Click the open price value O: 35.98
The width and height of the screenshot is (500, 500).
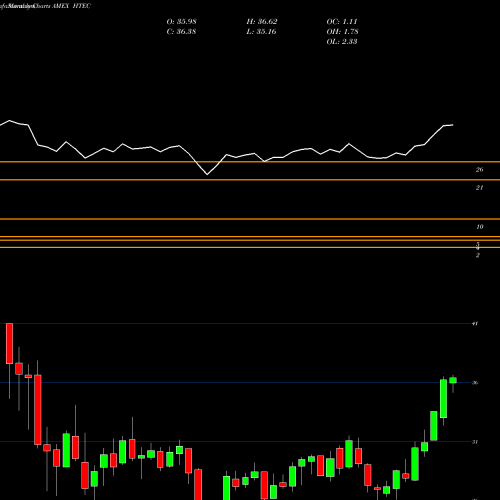[x=182, y=22]
